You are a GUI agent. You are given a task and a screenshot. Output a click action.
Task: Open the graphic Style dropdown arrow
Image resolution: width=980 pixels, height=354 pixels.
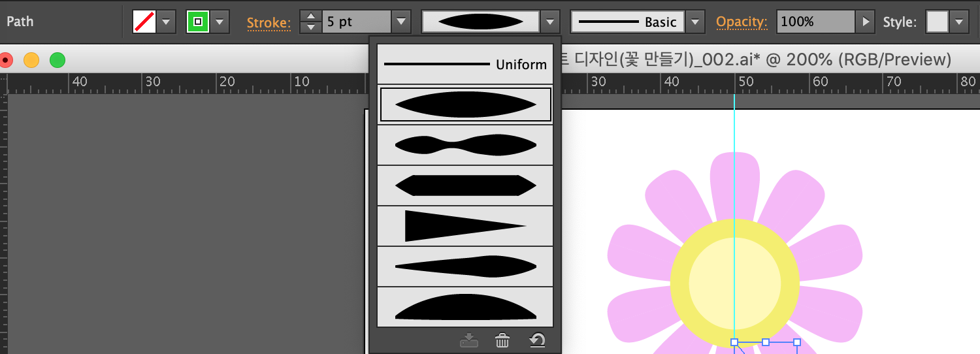point(959,22)
